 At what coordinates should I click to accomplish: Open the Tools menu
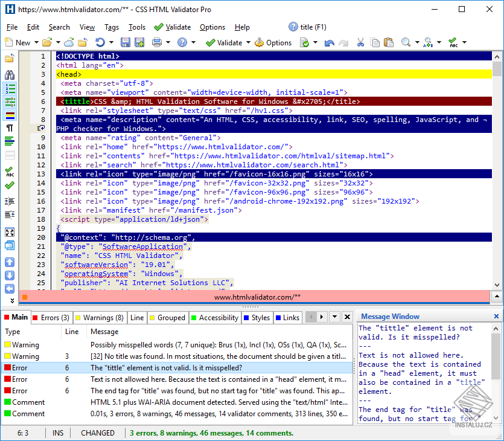point(137,27)
